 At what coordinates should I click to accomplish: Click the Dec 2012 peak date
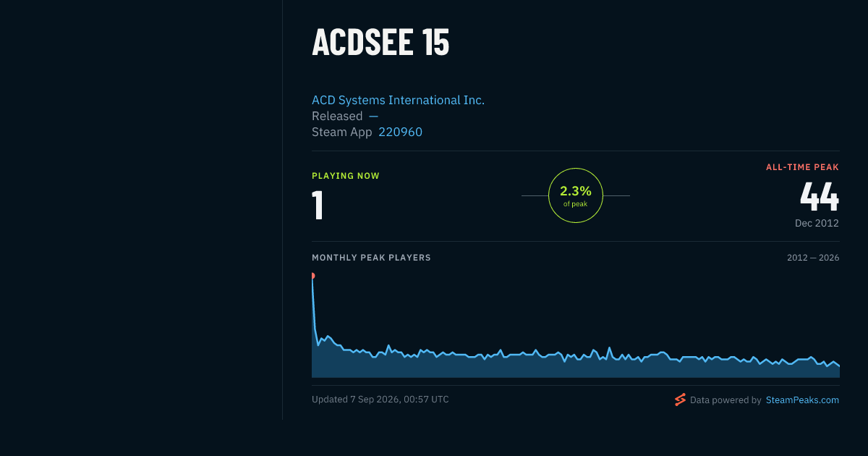click(817, 223)
